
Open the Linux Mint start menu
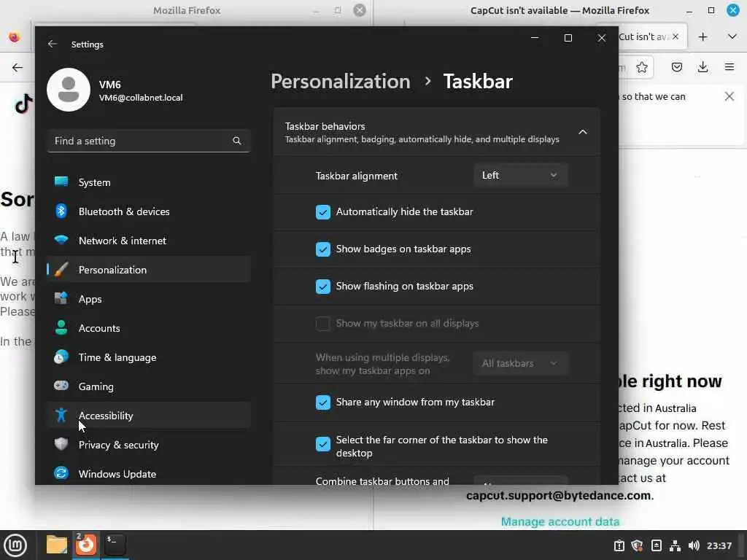point(16,545)
